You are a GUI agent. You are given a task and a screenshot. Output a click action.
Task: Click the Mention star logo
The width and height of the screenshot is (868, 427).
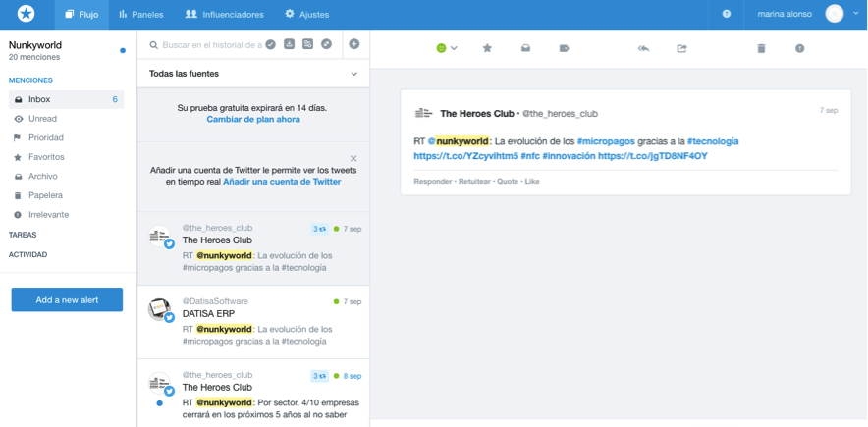26,14
